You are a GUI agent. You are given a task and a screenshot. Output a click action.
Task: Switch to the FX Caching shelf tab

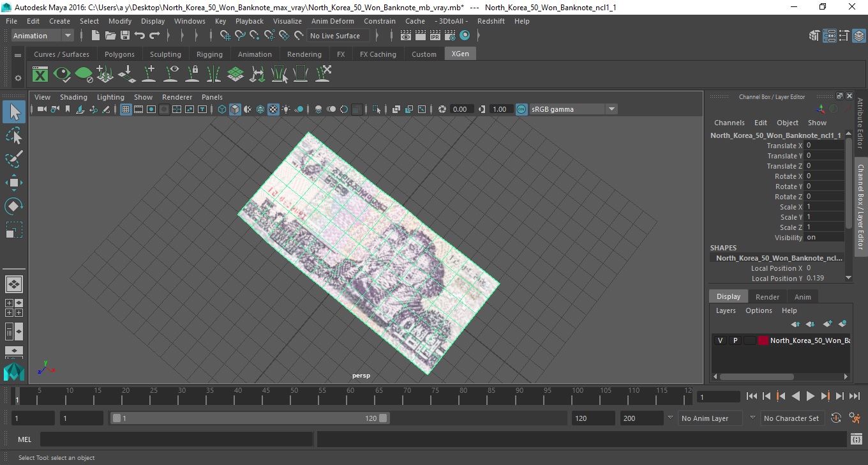[378, 54]
